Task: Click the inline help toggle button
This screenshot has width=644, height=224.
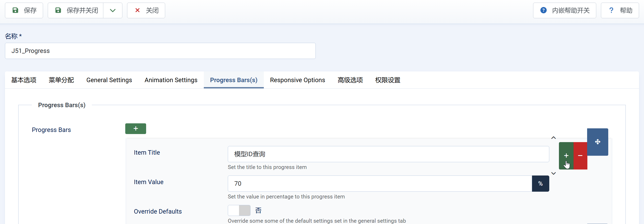Action: click(564, 10)
